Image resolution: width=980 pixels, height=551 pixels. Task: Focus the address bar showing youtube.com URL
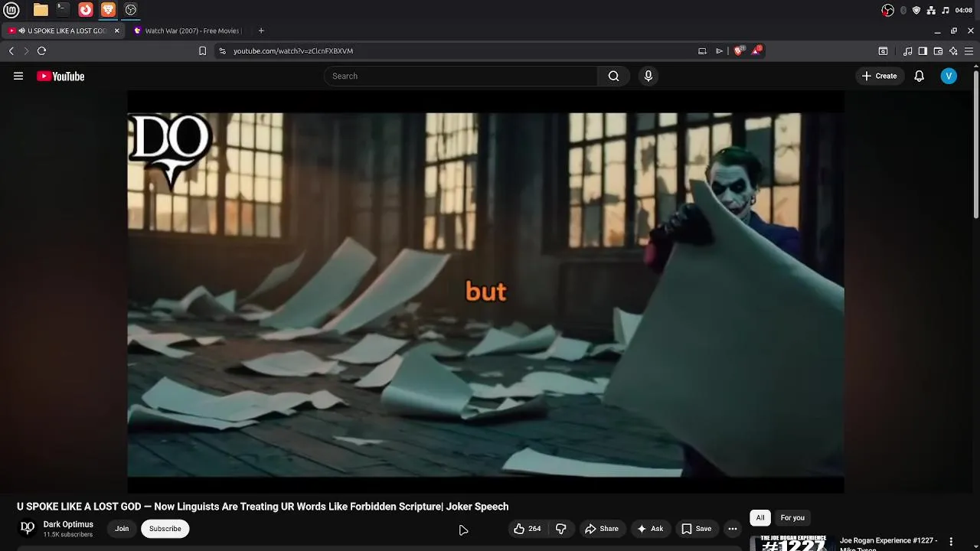459,51
